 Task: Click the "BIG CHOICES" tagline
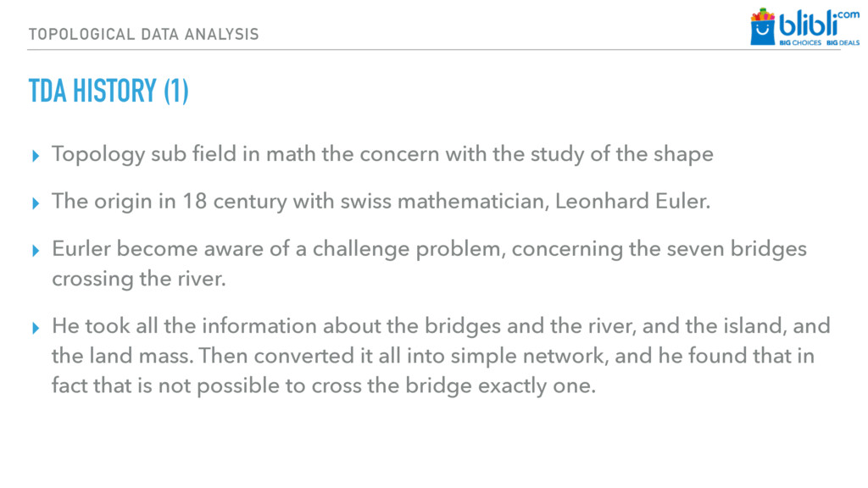pos(800,42)
